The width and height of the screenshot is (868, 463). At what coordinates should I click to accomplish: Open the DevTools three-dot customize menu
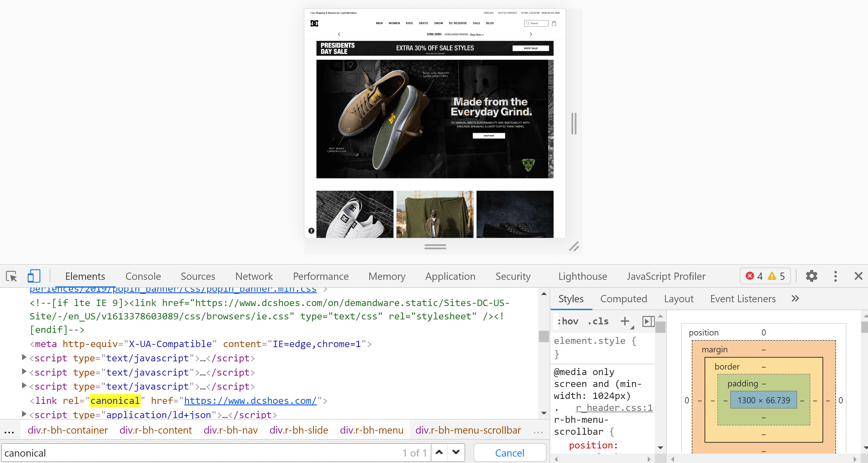coord(835,276)
